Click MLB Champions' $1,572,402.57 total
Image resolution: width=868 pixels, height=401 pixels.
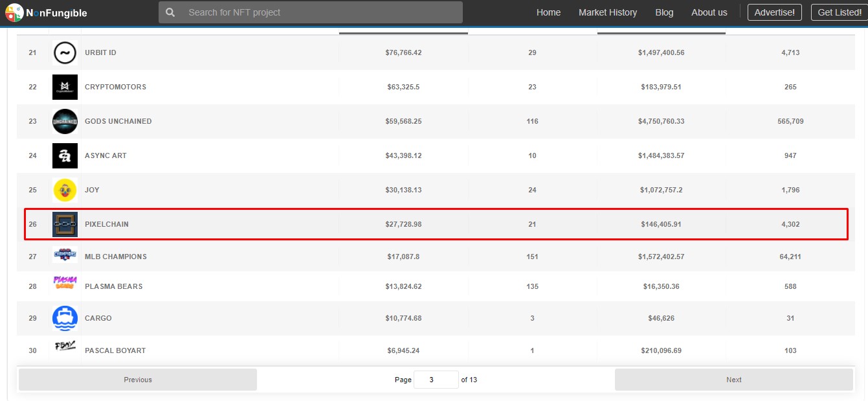coord(661,257)
